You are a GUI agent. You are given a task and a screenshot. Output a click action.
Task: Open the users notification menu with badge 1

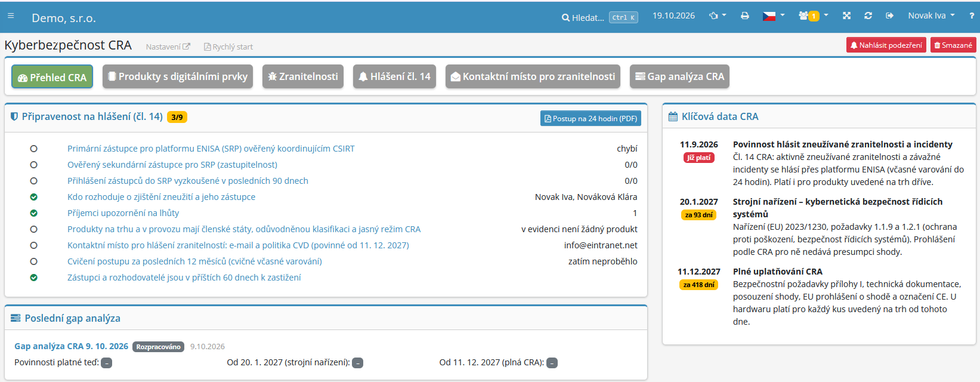814,16
